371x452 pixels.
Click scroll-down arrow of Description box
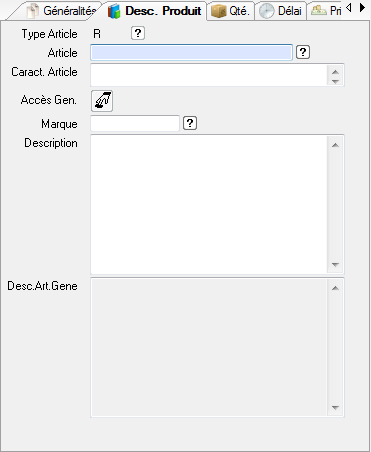(335, 265)
